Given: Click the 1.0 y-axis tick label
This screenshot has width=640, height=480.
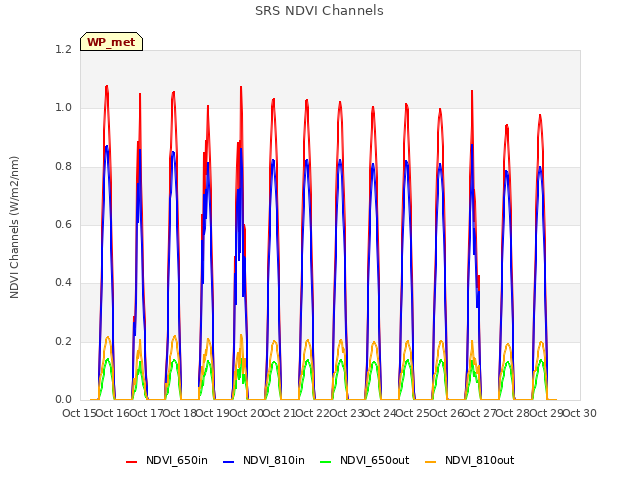Looking at the screenshot, I should click(63, 108).
